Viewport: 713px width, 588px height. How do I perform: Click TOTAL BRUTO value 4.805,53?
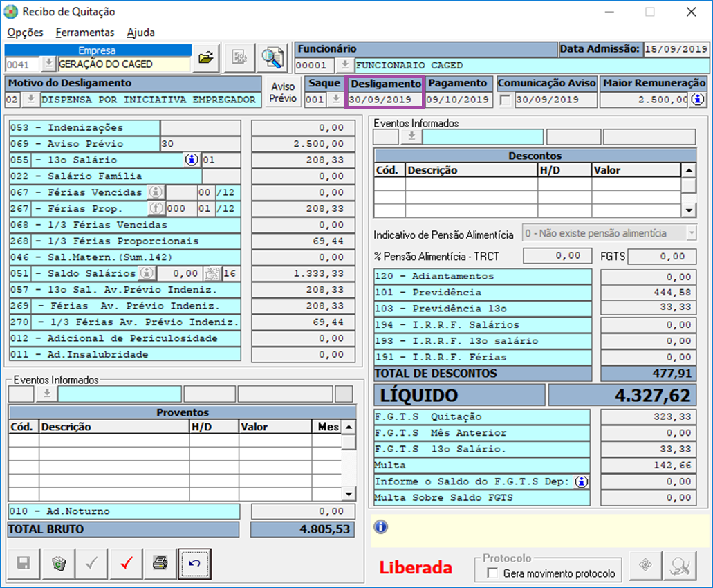tap(302, 529)
